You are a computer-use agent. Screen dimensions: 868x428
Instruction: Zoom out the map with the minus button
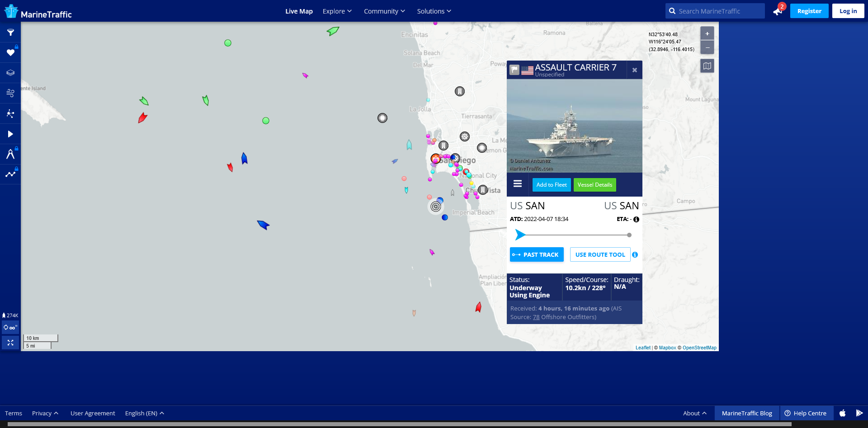[x=707, y=47]
